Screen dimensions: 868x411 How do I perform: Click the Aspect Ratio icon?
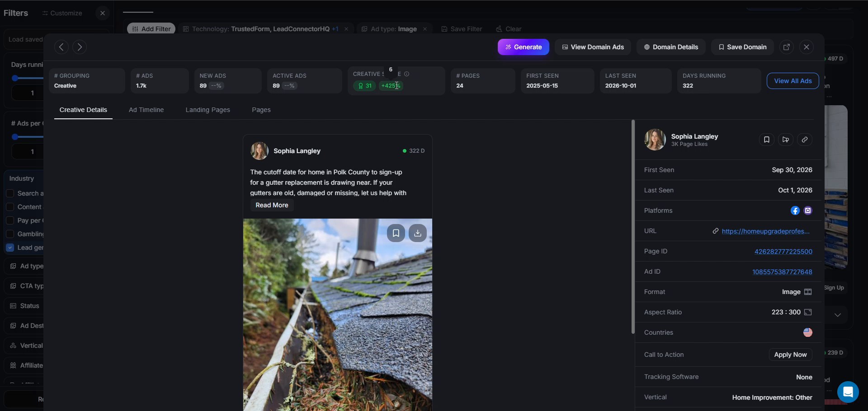click(808, 312)
